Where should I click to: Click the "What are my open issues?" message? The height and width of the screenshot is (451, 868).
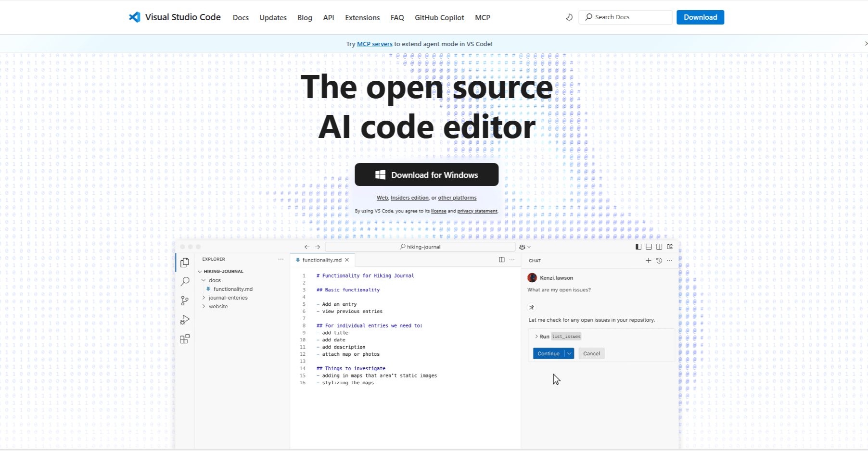[559, 290]
